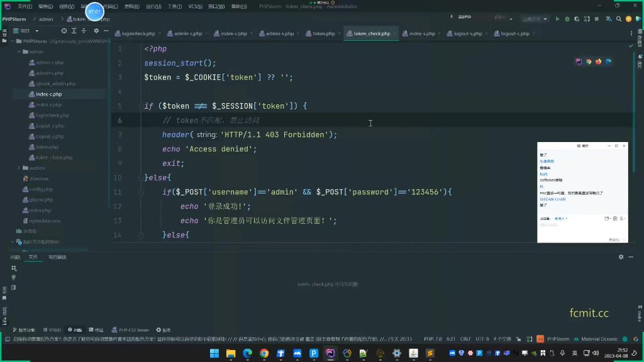Show more editor tabs options menu
644x362 pixels.
631,34
